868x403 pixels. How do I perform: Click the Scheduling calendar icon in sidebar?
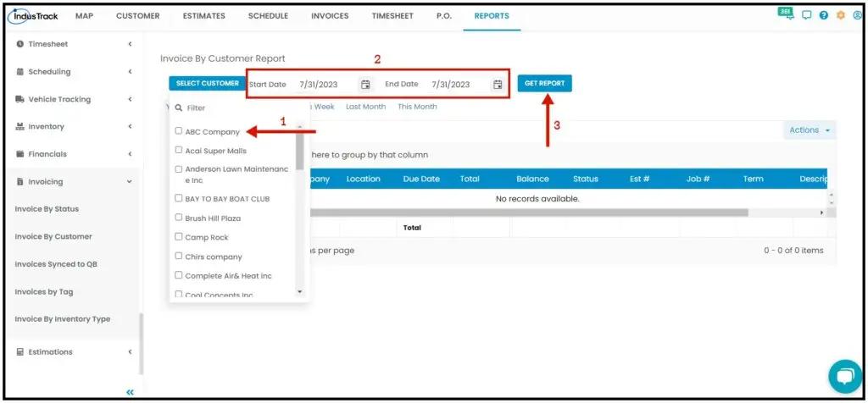20,72
